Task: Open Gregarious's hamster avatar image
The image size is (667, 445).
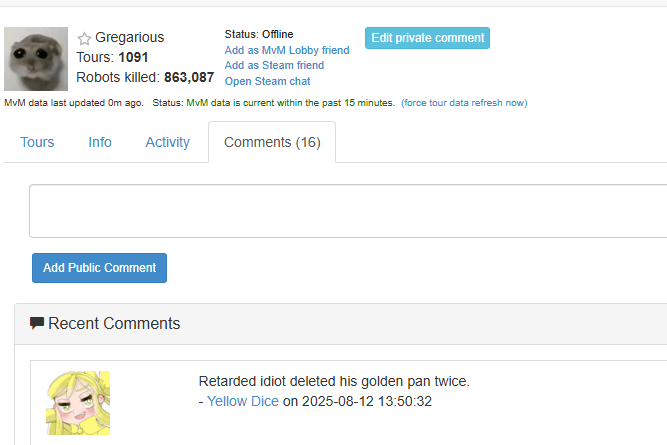Action: (x=36, y=59)
